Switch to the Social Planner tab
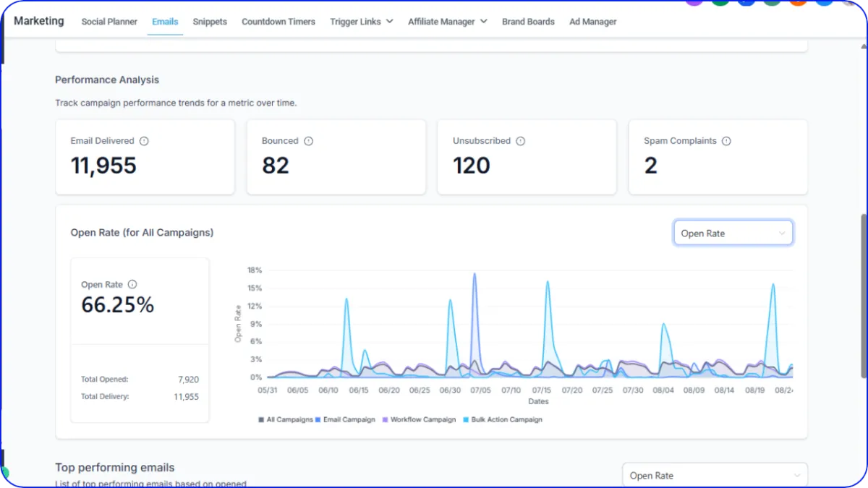 click(x=109, y=22)
